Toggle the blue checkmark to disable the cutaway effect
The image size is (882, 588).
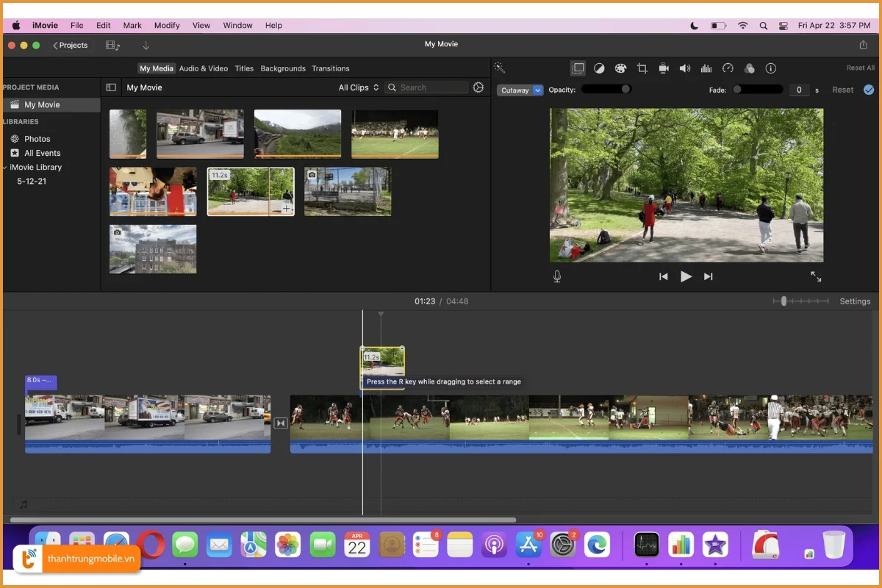(x=868, y=89)
